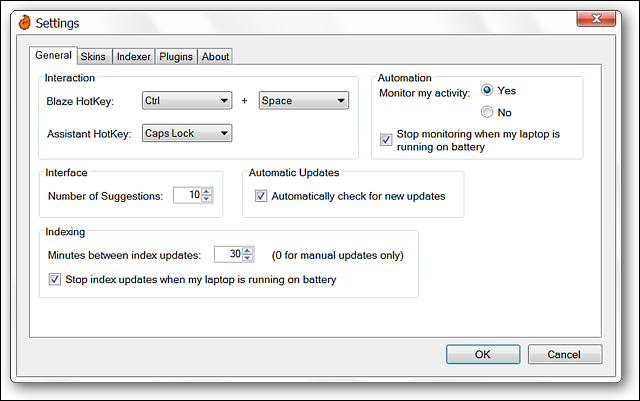Viewport: 640px width, 401px height.
Task: Select No for Monitor my activity
Action: pos(487,111)
